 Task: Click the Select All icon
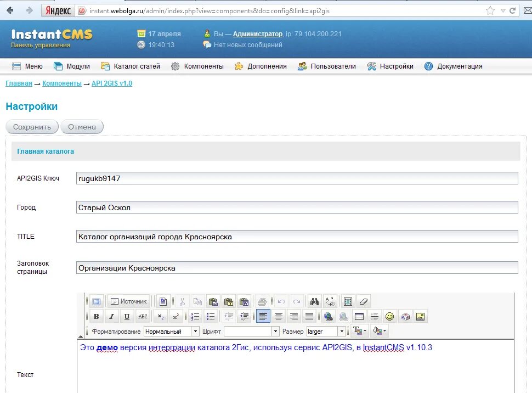(348, 301)
